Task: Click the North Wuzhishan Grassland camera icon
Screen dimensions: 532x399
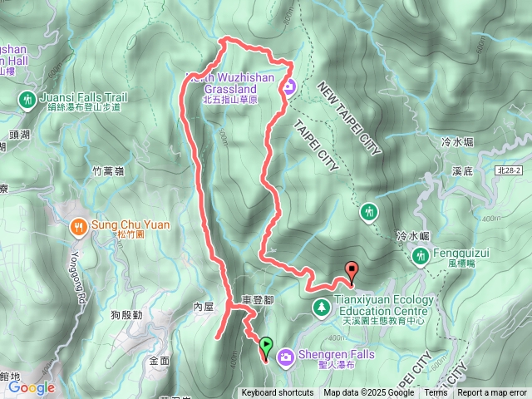Action: [x=288, y=88]
